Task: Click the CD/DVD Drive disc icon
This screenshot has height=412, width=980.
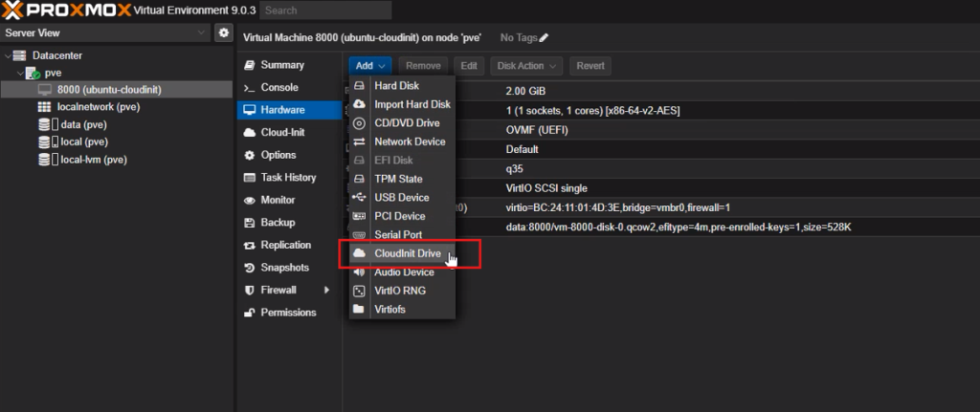Action: click(359, 123)
